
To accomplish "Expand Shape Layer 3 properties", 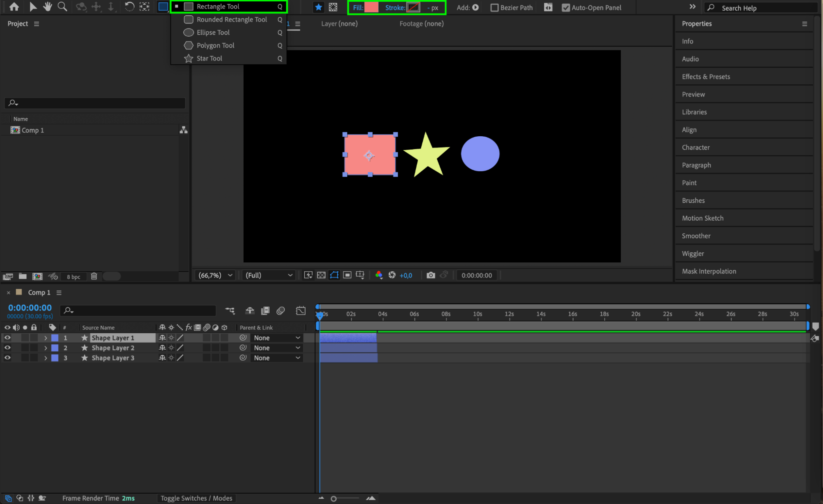I will coord(46,358).
